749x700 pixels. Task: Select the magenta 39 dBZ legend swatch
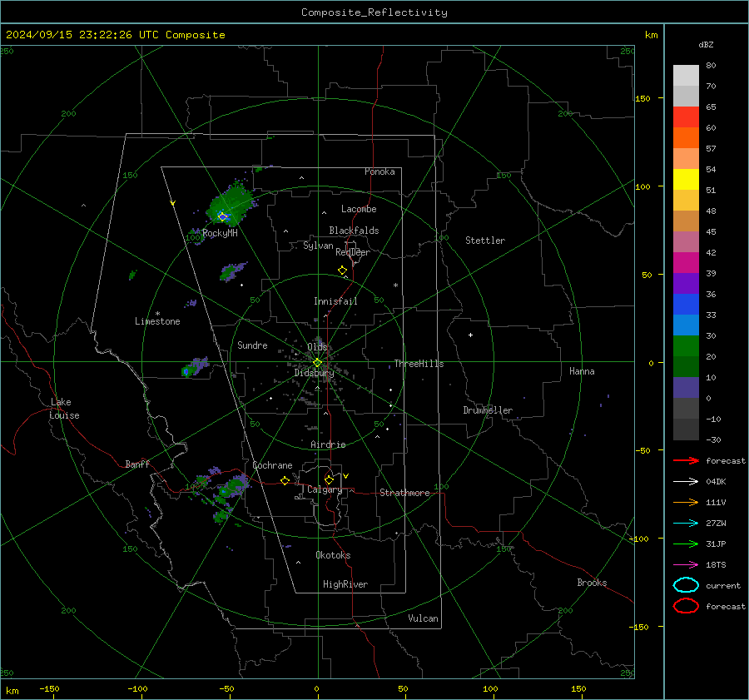pyautogui.click(x=686, y=263)
